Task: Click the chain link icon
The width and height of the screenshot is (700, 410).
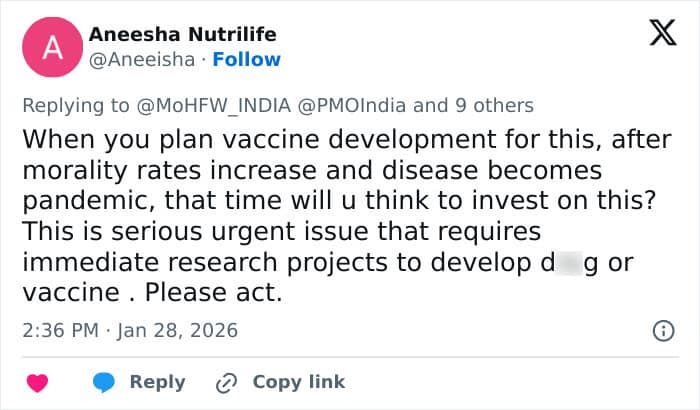Action: pyautogui.click(x=226, y=382)
